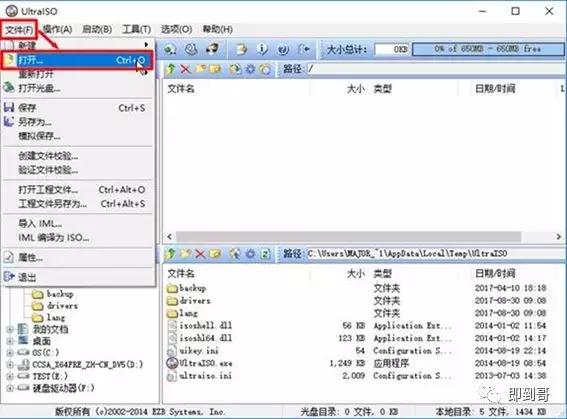
Task: Click red X delete icon in image pane toolbar
Action: click(186, 69)
